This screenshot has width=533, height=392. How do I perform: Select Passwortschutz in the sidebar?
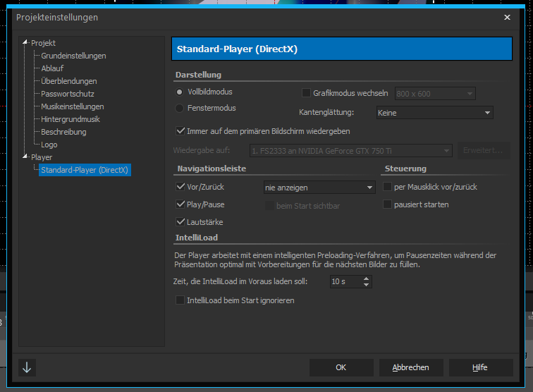[68, 94]
